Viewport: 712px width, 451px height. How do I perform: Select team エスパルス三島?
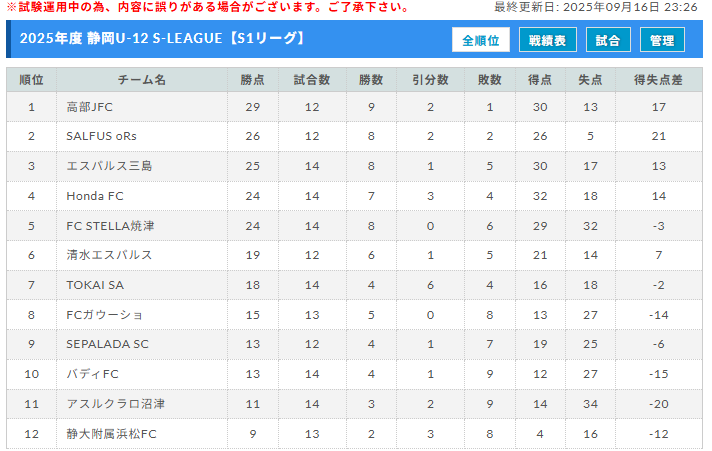pyautogui.click(x=109, y=166)
